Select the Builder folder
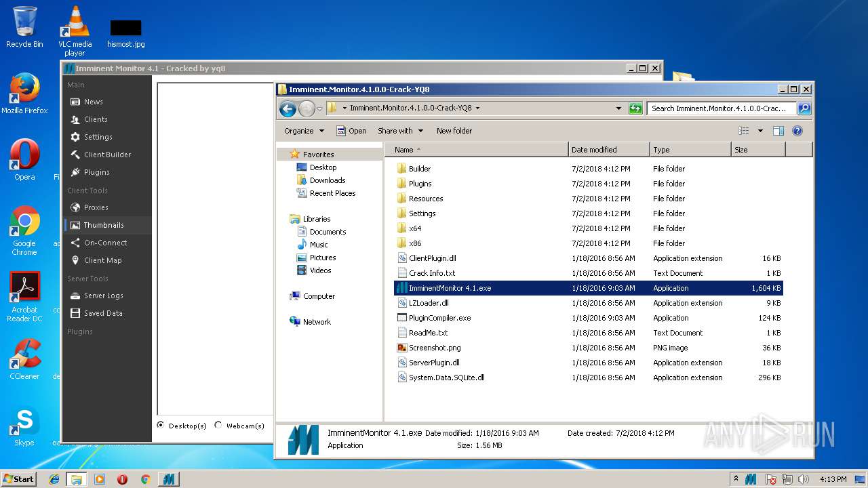 pos(420,169)
